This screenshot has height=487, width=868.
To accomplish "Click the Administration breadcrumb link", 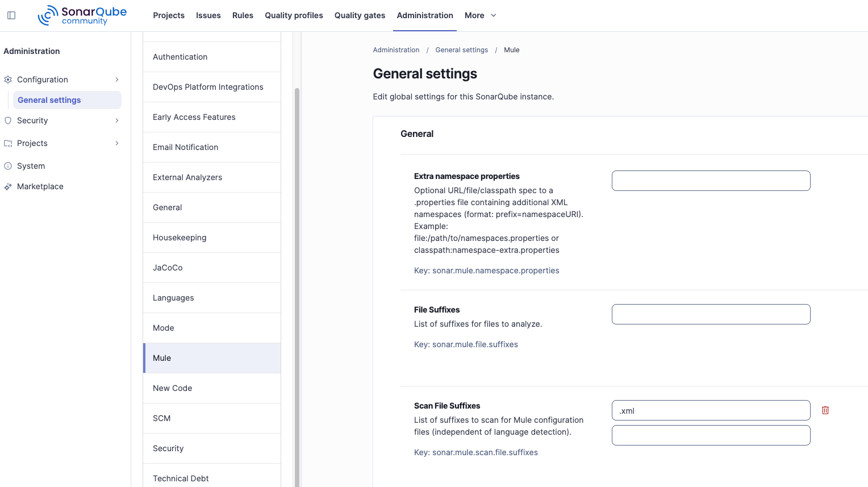I will tap(396, 50).
